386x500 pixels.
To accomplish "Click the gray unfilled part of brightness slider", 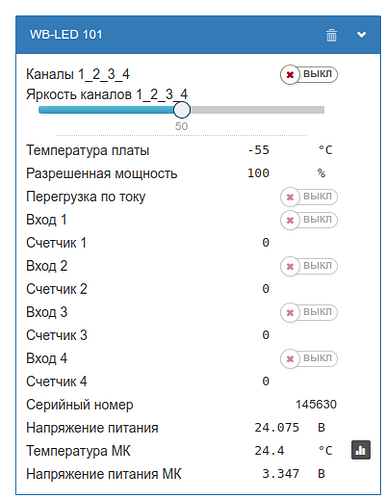I will pyautogui.click(x=257, y=110).
